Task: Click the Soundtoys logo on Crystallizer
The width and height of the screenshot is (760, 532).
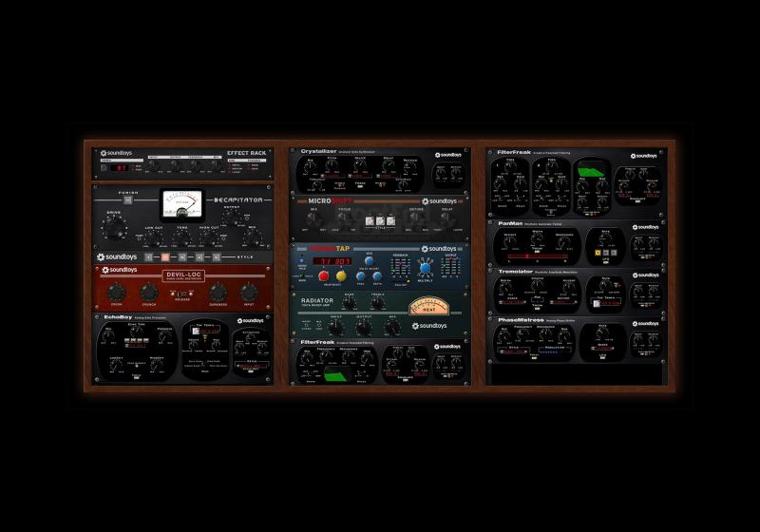Action: (x=447, y=155)
